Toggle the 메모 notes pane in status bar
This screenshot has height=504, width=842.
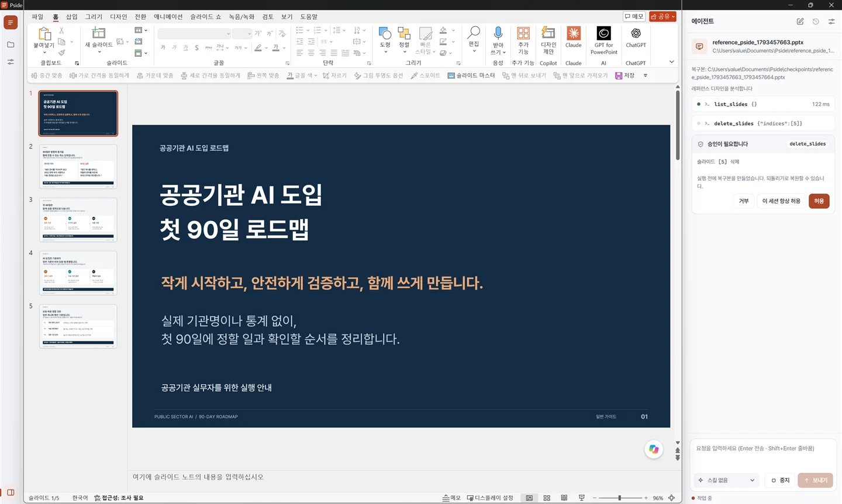[x=451, y=498]
